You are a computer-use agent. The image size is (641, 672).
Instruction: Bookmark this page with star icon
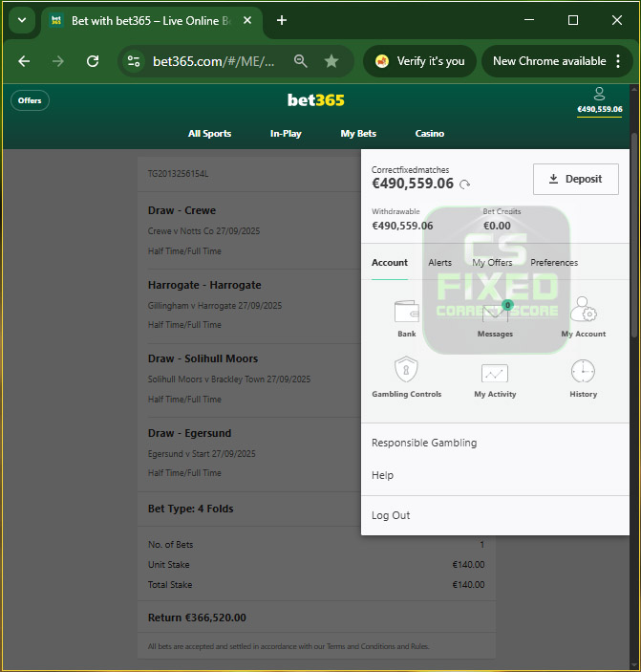(x=331, y=61)
